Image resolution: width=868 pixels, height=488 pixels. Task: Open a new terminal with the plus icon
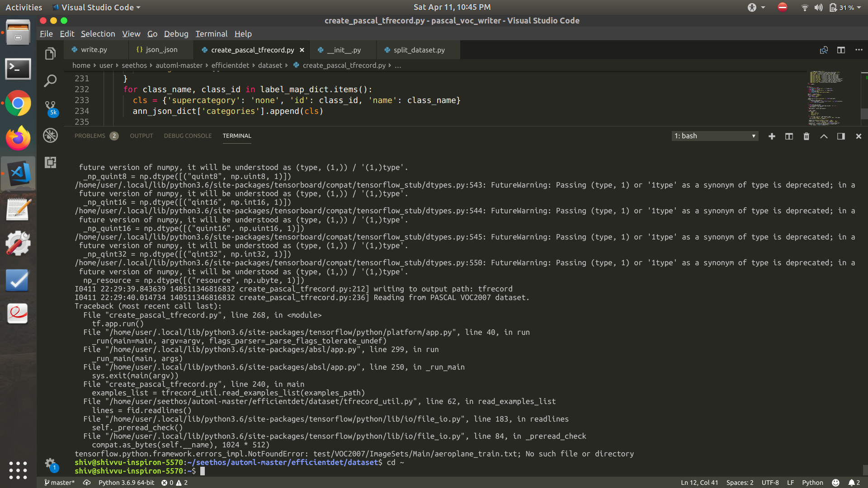[772, 136]
